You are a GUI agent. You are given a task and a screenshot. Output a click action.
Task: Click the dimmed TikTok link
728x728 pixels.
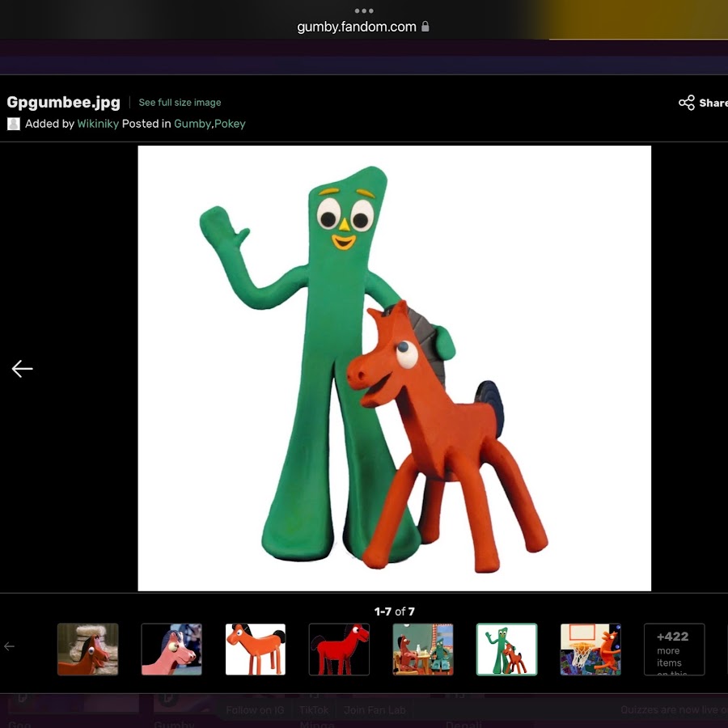point(314,710)
